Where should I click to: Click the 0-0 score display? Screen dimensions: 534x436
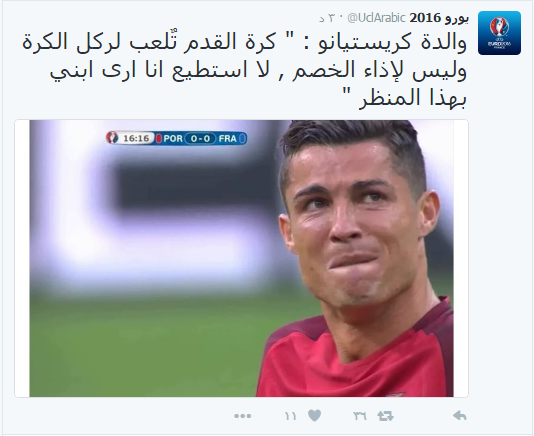point(200,138)
